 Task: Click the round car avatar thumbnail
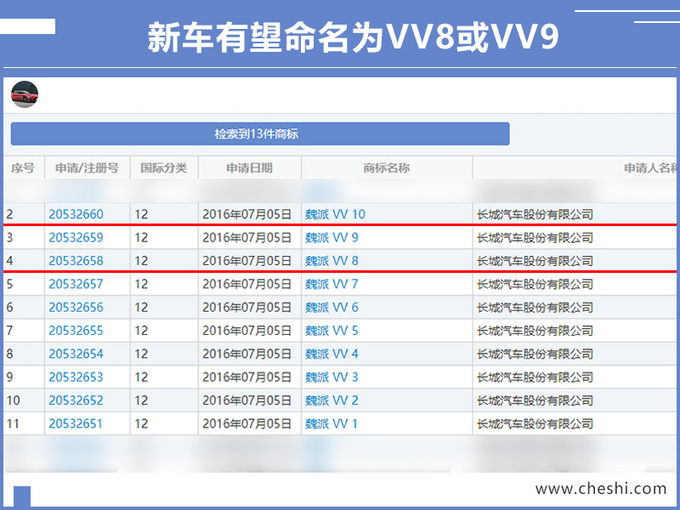pyautogui.click(x=25, y=94)
